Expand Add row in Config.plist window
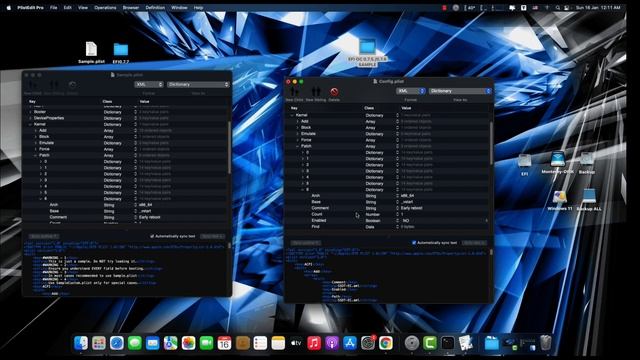640x360 pixels. click(x=297, y=121)
